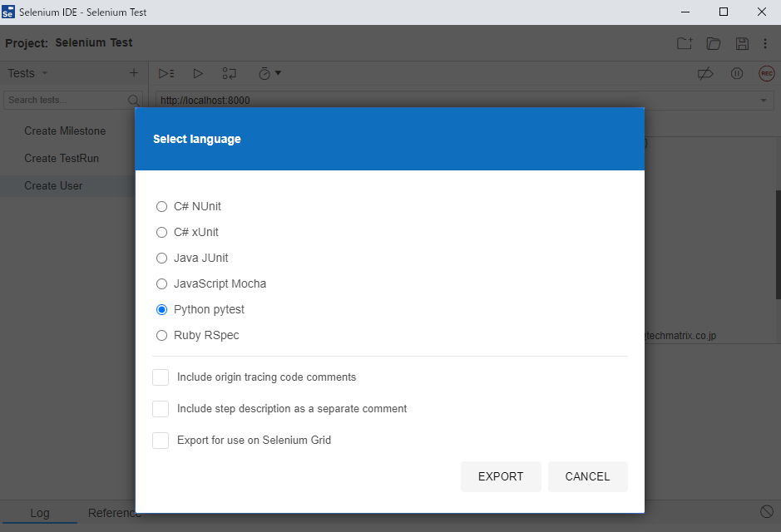This screenshot has height=532, width=781.
Task: Click the Selenium IDE title bar app icon
Action: (8, 12)
